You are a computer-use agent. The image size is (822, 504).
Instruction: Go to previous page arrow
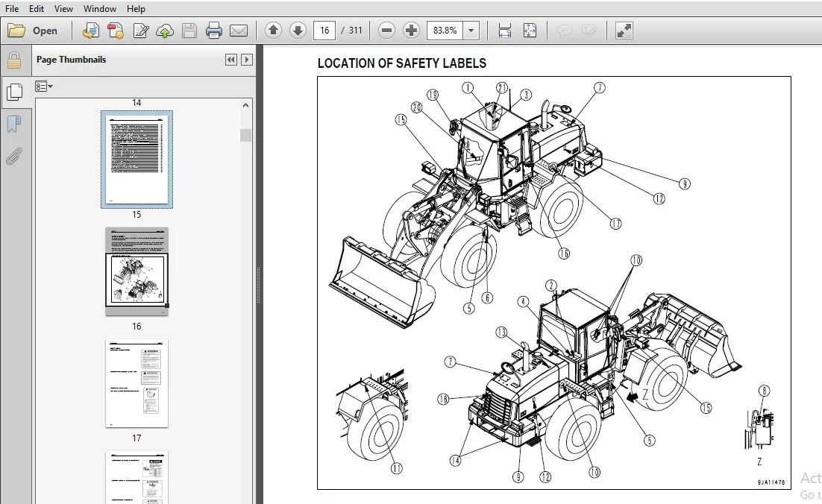pos(273,31)
